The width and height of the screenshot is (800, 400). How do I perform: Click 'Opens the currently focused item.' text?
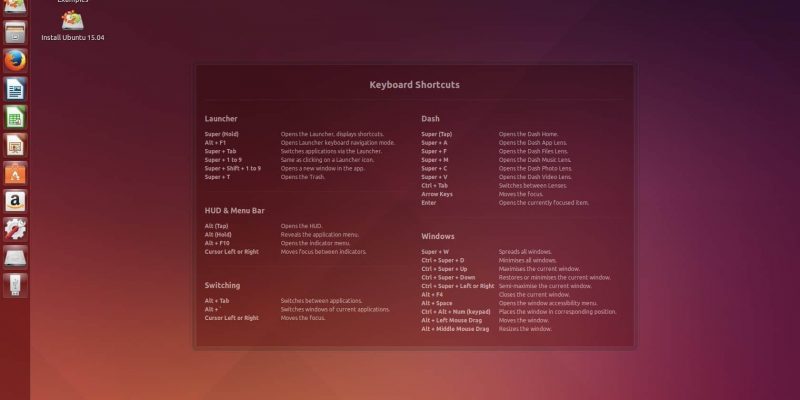tap(543, 203)
